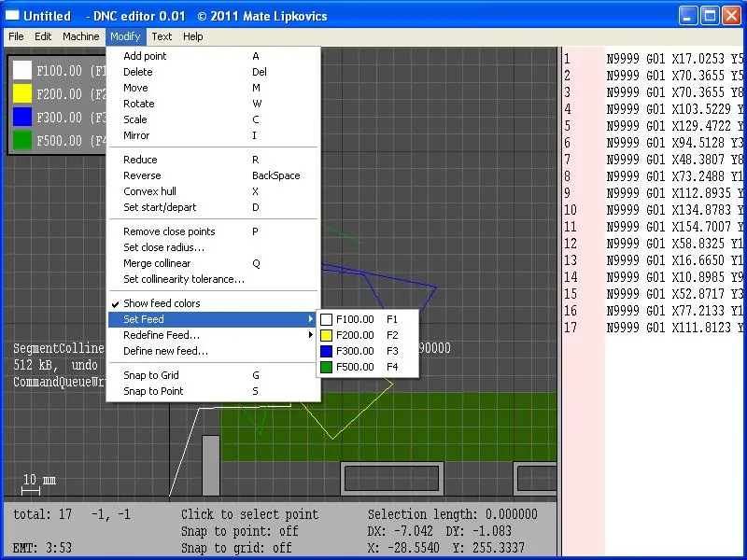Choose Reverse in the menu
This screenshot has height=560, width=747.
point(214,175)
